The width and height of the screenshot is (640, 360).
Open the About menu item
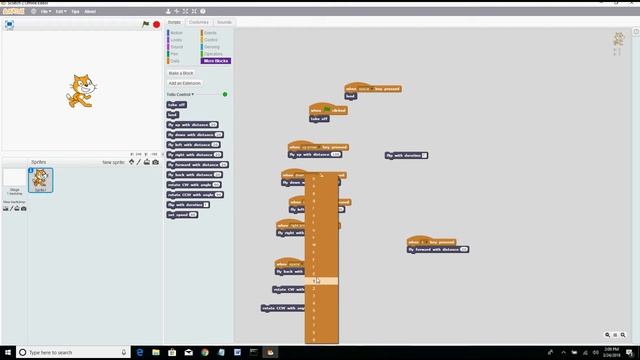tap(90, 11)
